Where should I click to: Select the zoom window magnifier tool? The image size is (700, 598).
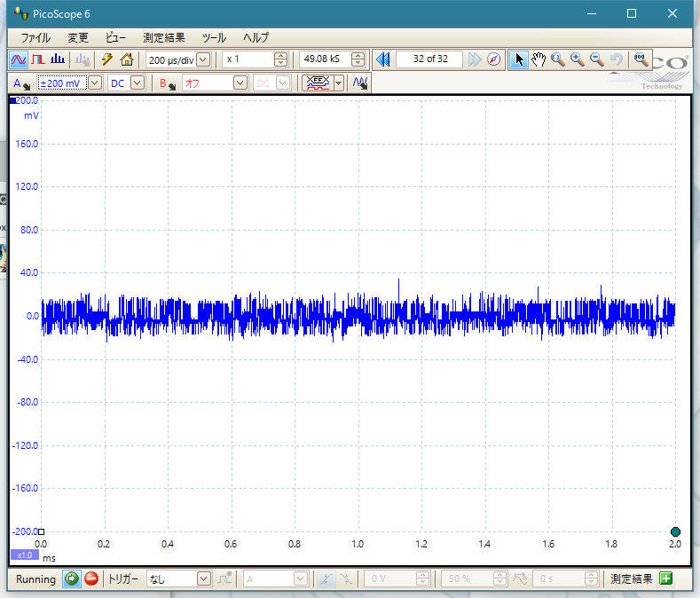(x=558, y=59)
